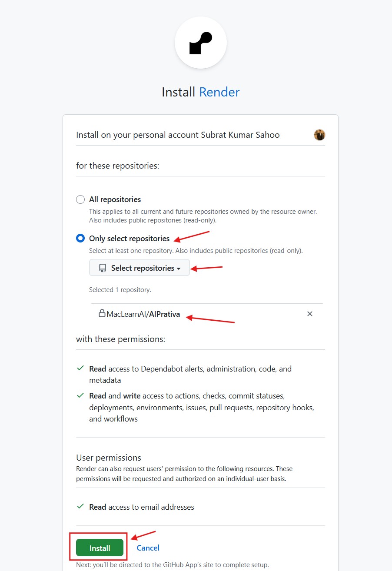Viewport: 392px width, 571px height.
Task: Click the All repositories label text
Action: (x=115, y=199)
